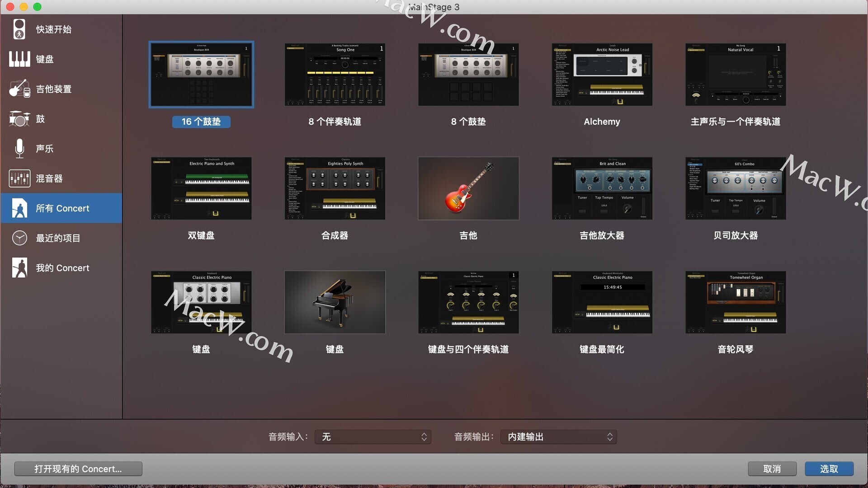Click the drum kit icon for 鼓

19,118
